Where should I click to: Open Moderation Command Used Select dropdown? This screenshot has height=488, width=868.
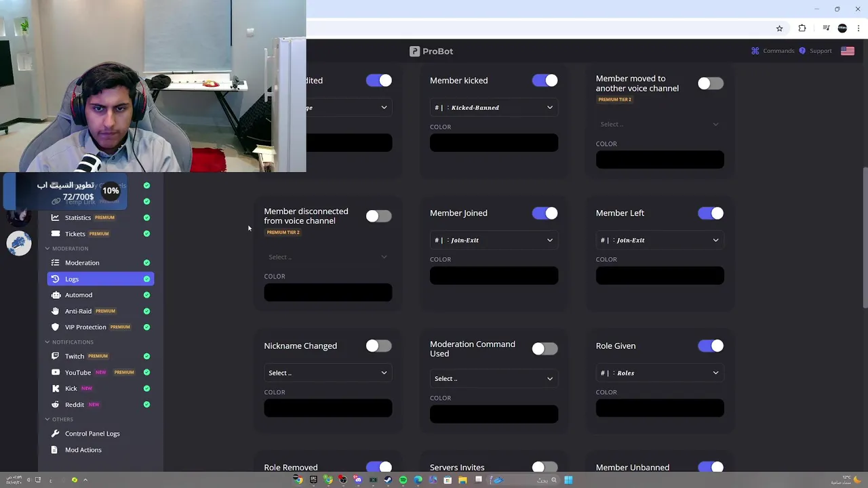point(494,379)
